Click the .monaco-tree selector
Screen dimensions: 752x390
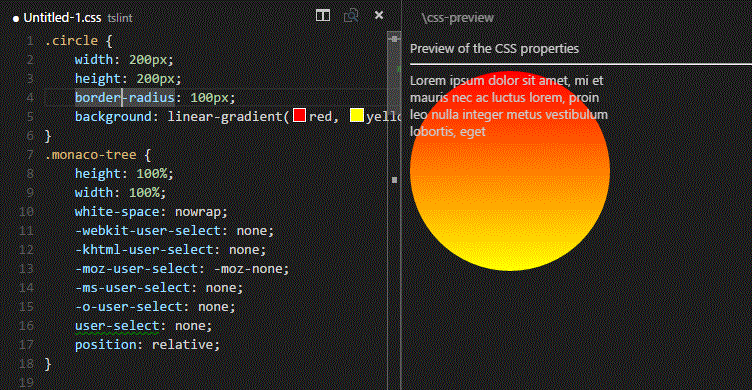tap(91, 155)
